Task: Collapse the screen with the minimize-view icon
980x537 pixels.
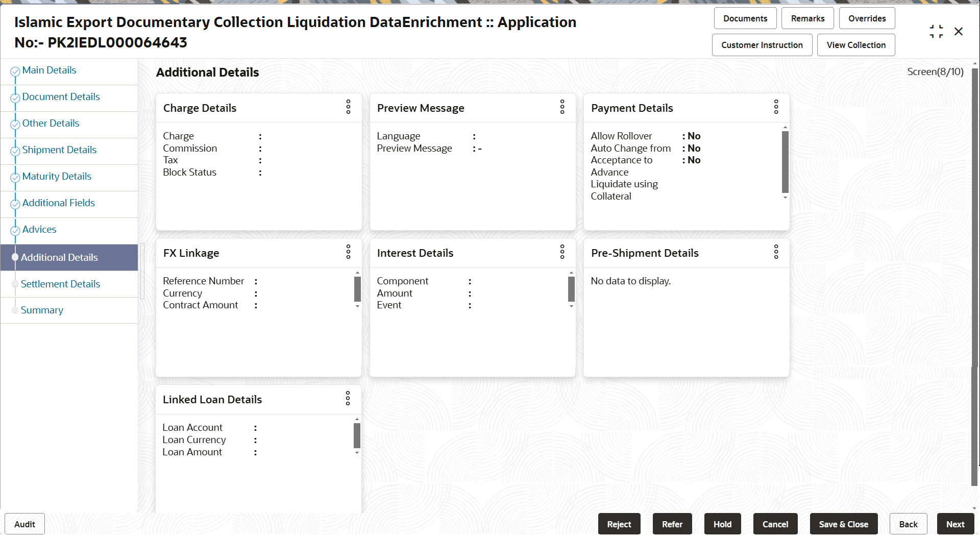Action: pyautogui.click(x=936, y=32)
